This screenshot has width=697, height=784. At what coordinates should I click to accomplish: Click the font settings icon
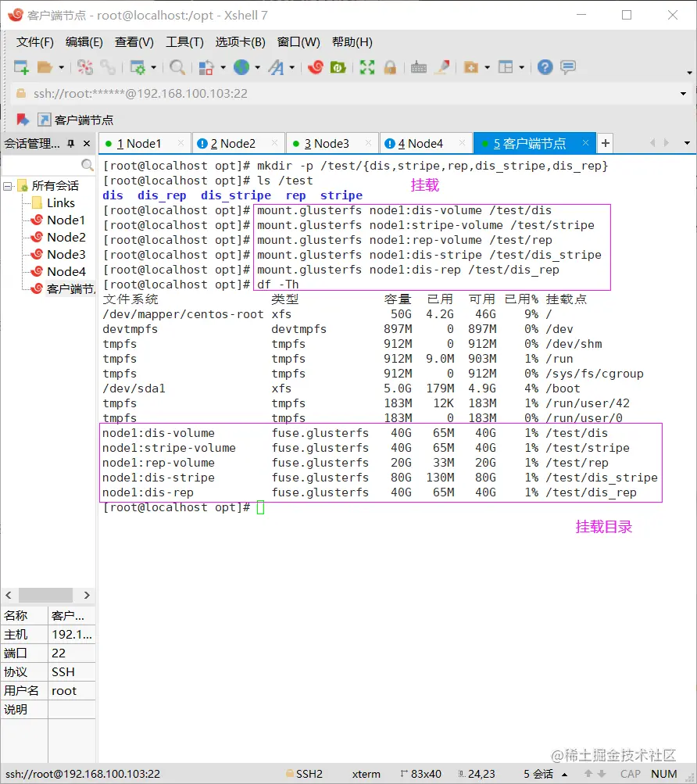click(276, 67)
